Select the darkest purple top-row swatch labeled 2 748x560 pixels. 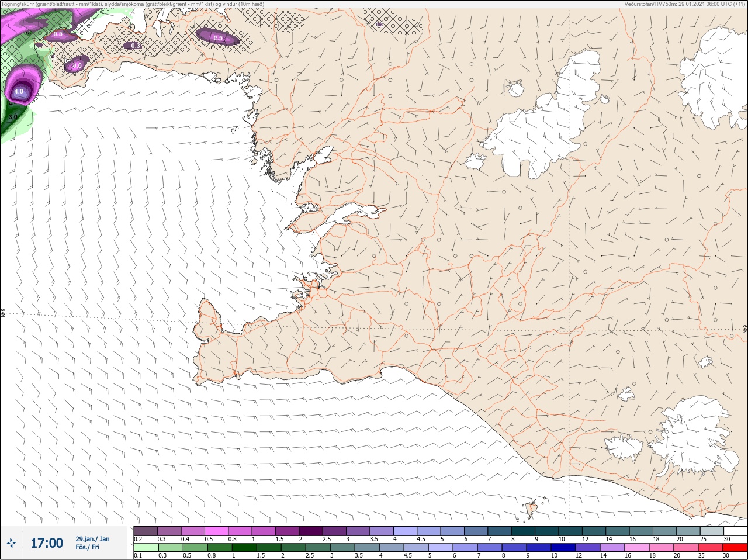pos(311,531)
